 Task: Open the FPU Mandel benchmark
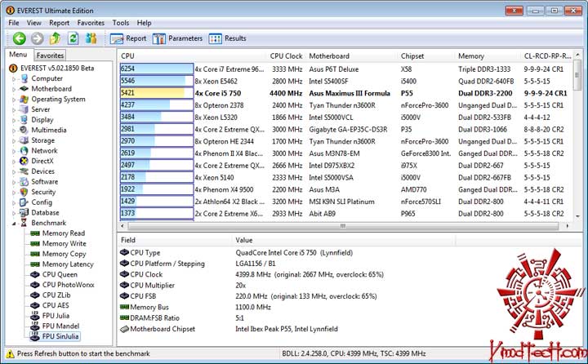click(x=55, y=326)
